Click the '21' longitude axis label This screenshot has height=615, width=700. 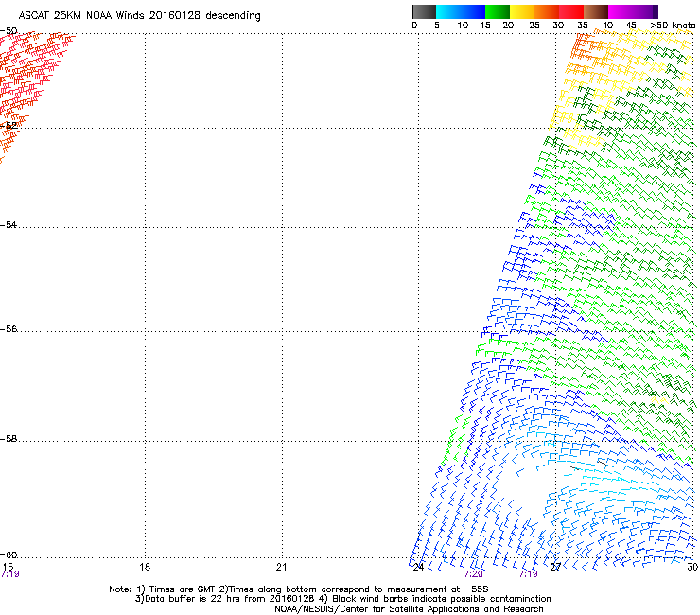coord(281,567)
